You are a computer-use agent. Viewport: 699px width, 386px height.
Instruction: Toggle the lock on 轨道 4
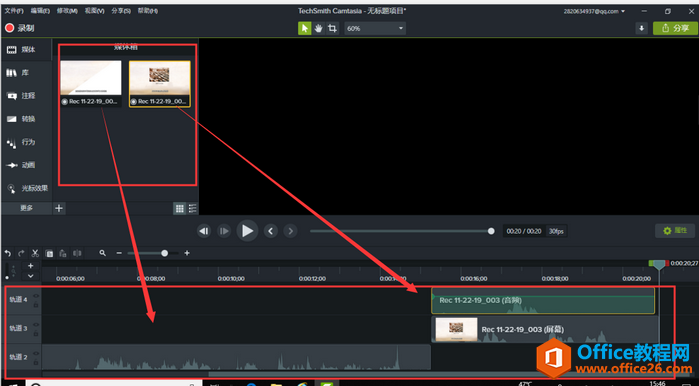point(36,305)
